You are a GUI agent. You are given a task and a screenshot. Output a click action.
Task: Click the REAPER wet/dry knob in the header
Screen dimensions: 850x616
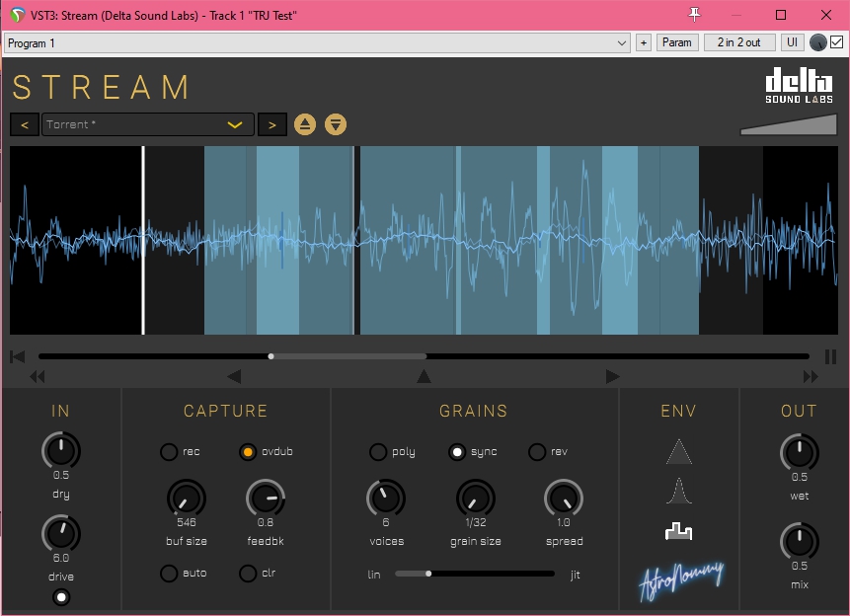pyautogui.click(x=817, y=42)
